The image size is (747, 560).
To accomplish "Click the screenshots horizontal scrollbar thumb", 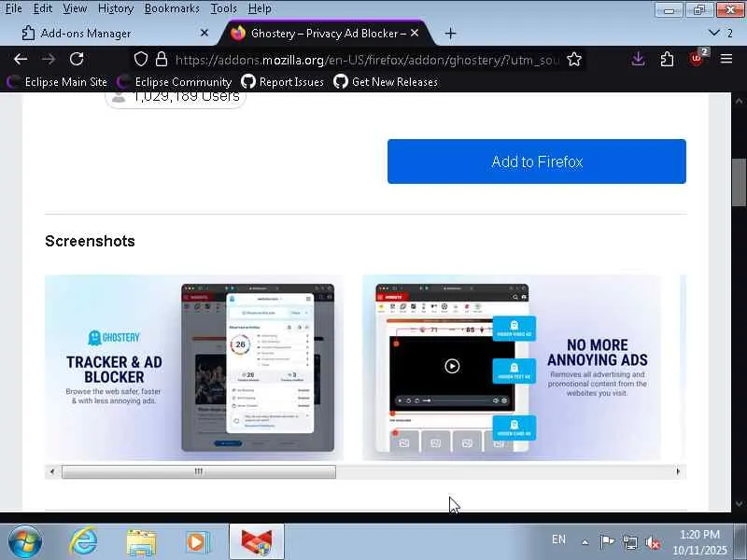I will point(199,472).
